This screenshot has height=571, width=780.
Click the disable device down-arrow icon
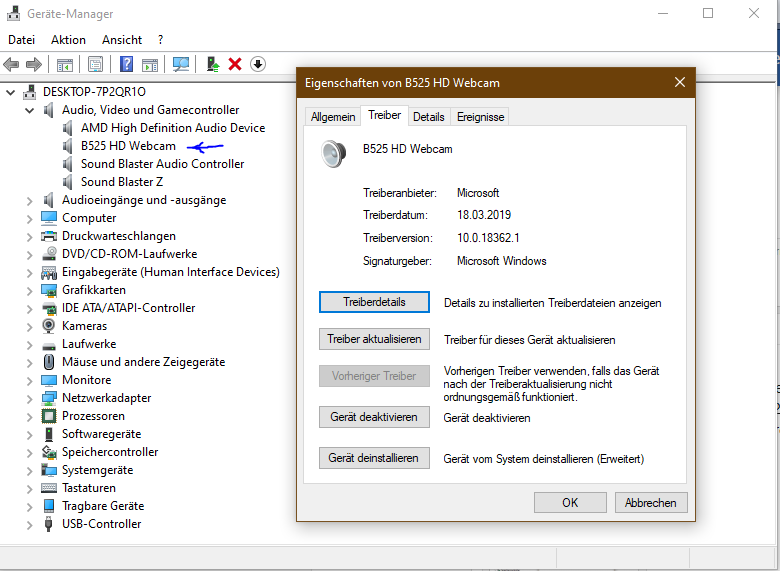pyautogui.click(x=258, y=64)
